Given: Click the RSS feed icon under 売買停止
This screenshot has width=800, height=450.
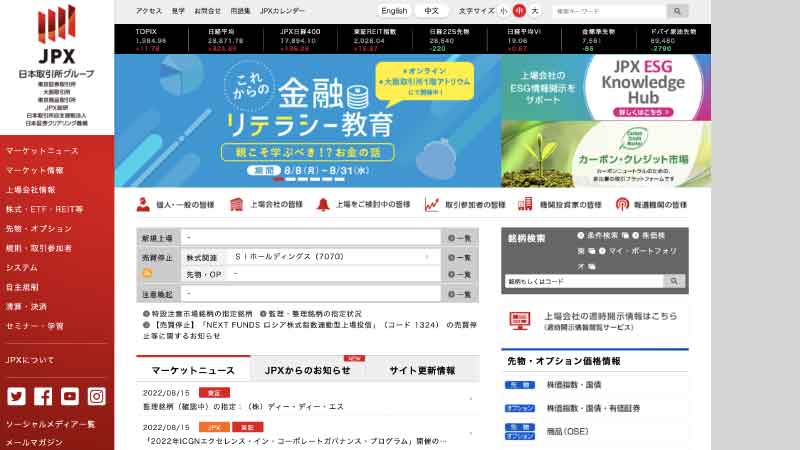Looking at the screenshot, I should point(147,273).
